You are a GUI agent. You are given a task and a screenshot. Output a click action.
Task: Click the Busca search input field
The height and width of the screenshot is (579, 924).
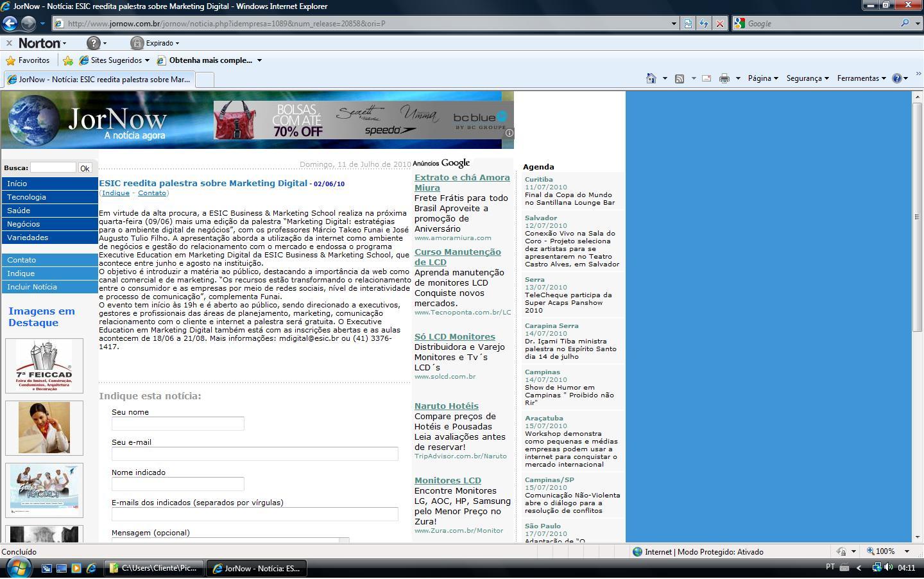[x=53, y=168]
